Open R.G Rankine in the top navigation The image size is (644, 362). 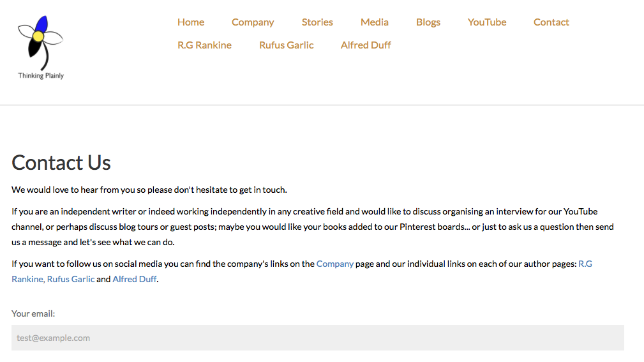click(204, 45)
